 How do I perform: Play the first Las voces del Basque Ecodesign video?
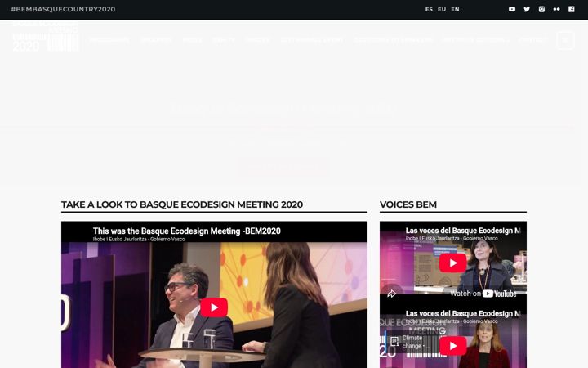452,263
